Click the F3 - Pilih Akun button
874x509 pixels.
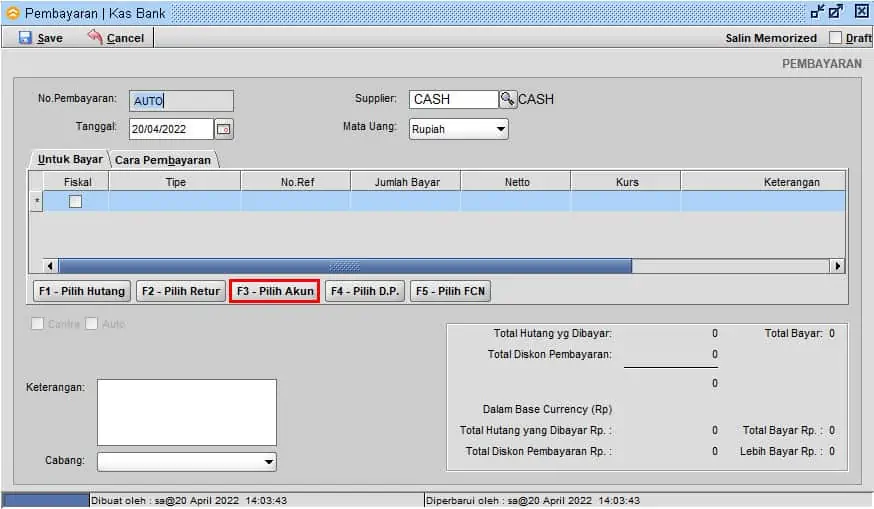(275, 291)
